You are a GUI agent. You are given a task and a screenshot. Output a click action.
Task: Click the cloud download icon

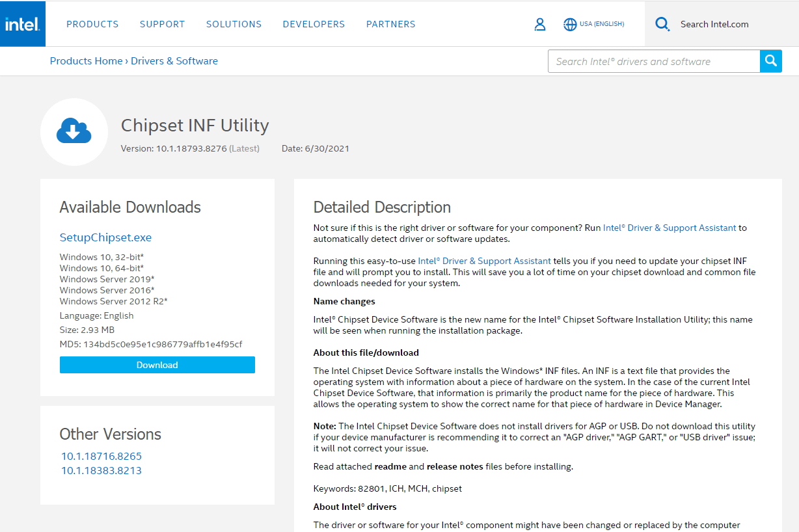[x=74, y=132]
